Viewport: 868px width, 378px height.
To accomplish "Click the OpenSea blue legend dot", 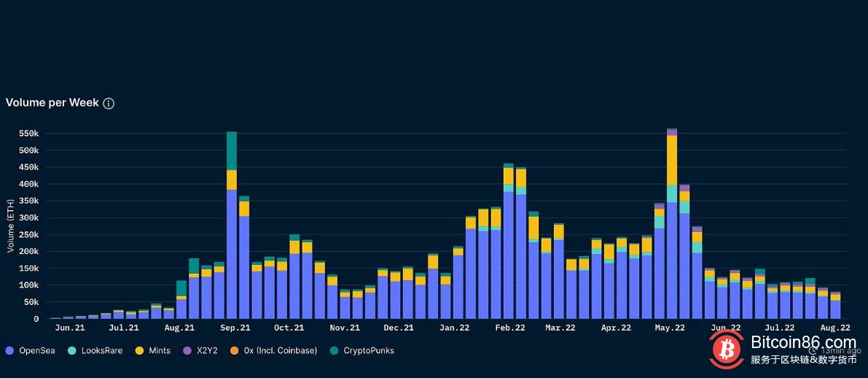I will (9, 351).
